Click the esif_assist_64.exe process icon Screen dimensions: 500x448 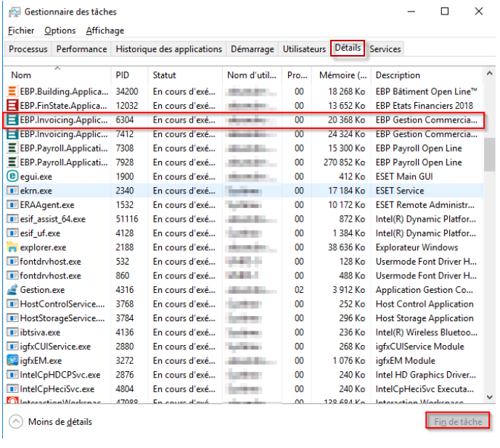click(x=12, y=219)
